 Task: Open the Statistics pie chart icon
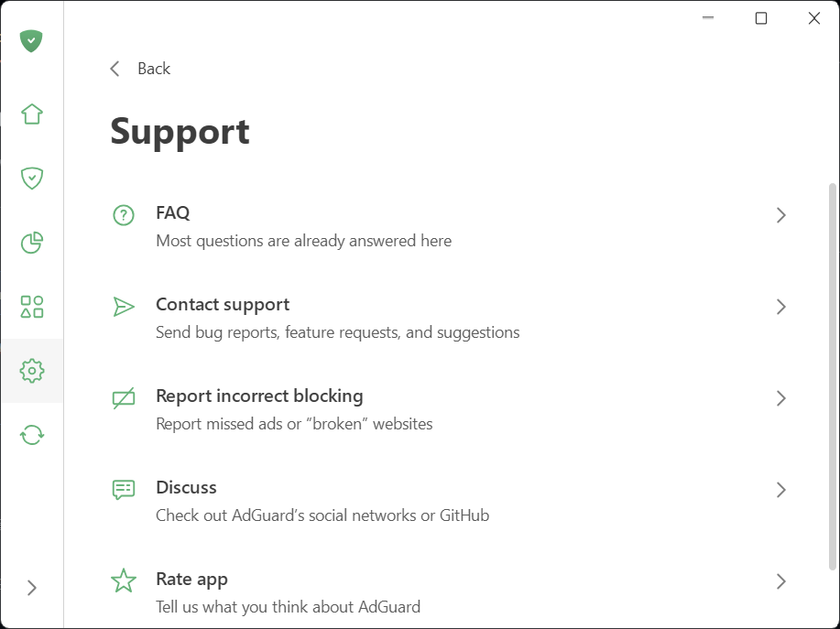coord(32,243)
